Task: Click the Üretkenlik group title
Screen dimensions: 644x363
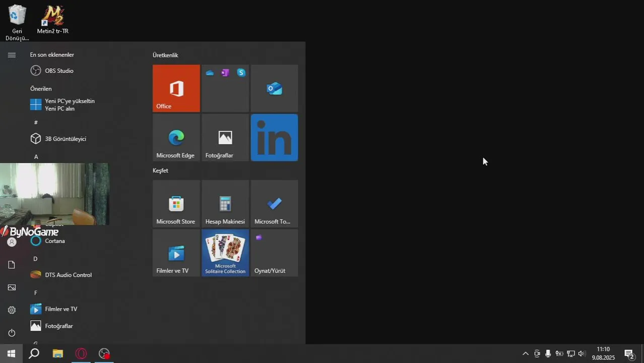Action: click(x=165, y=55)
